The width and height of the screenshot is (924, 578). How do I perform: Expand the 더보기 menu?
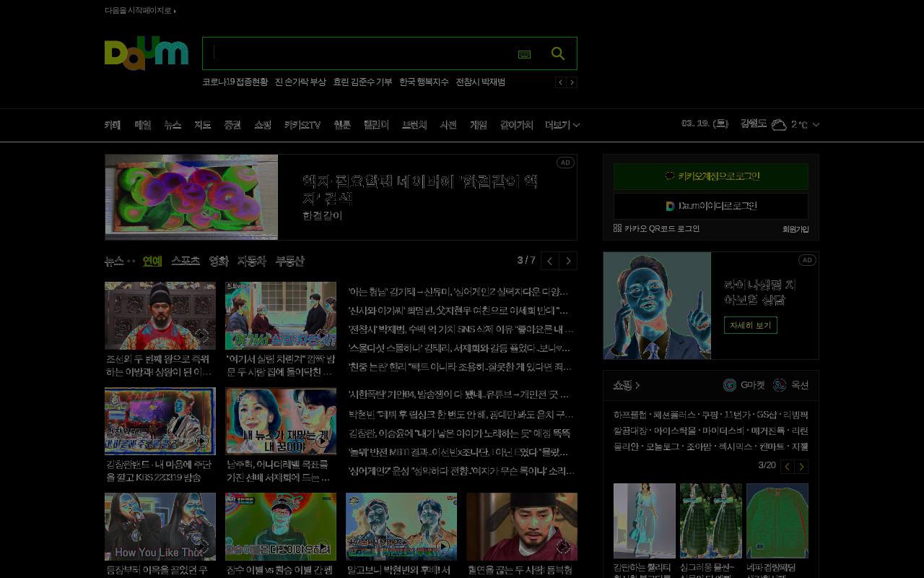[x=562, y=125]
